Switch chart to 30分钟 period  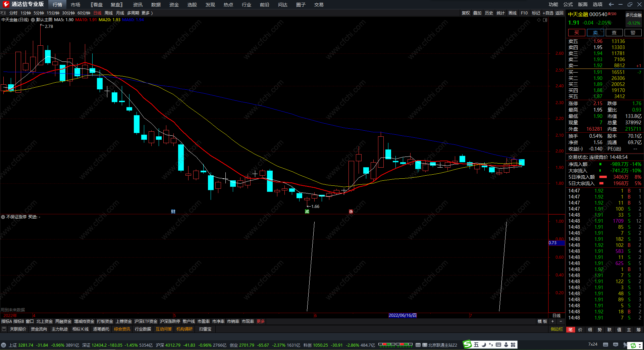tap(68, 13)
